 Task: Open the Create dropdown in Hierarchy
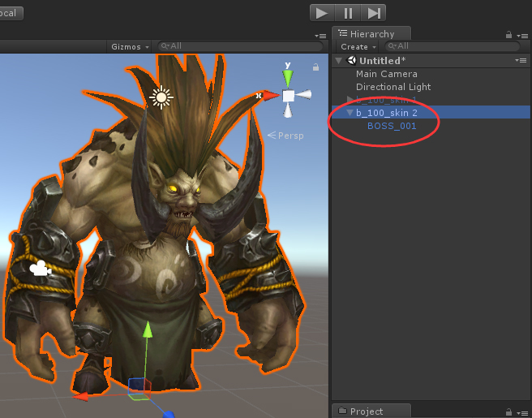(x=358, y=46)
